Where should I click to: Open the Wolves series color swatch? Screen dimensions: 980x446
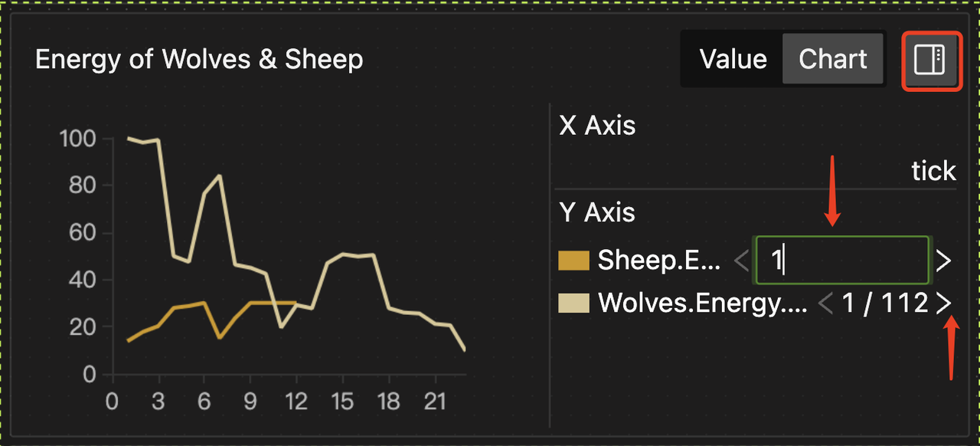click(574, 303)
